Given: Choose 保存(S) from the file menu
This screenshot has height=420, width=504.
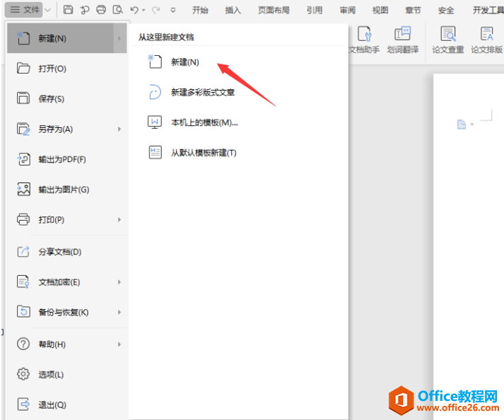Looking at the screenshot, I should tap(67, 99).
